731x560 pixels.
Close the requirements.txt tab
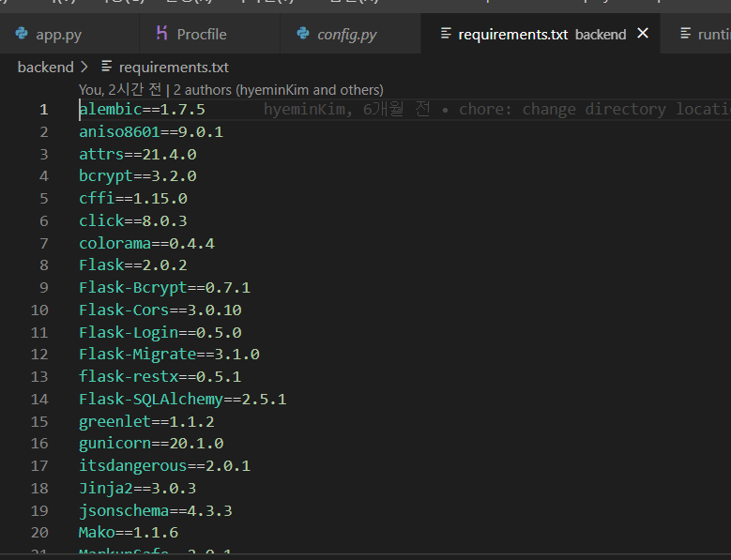coord(643,34)
